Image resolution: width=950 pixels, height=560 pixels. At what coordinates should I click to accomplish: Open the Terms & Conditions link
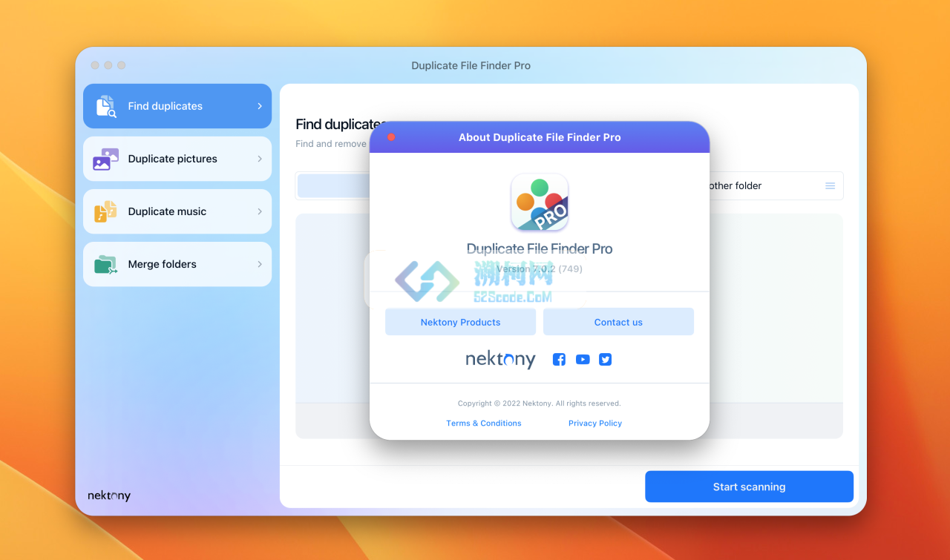(x=484, y=423)
